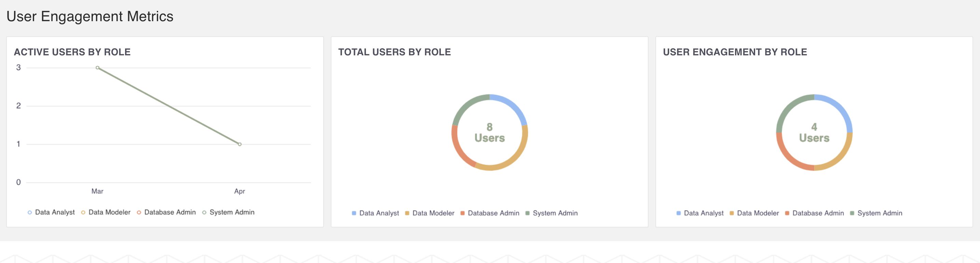Image resolution: width=980 pixels, height=263 pixels.
Task: Click the 'ACTIVE USERS BY ROLE' card title
Action: (x=72, y=52)
